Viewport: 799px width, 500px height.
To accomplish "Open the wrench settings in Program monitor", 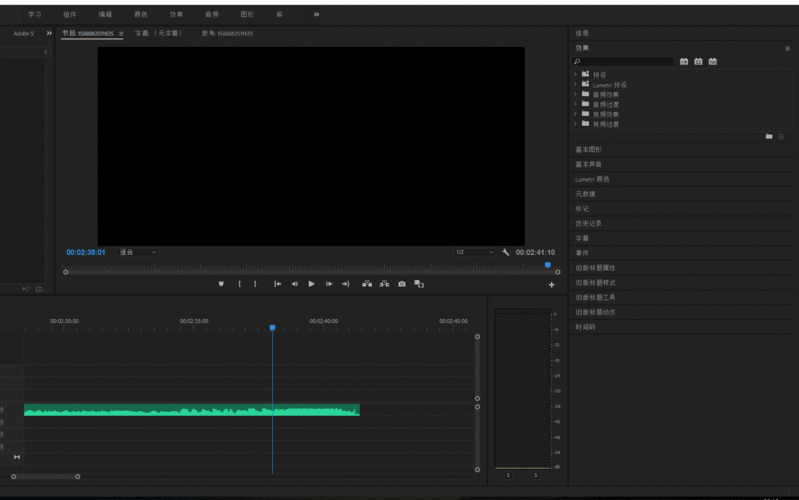I will [x=506, y=253].
